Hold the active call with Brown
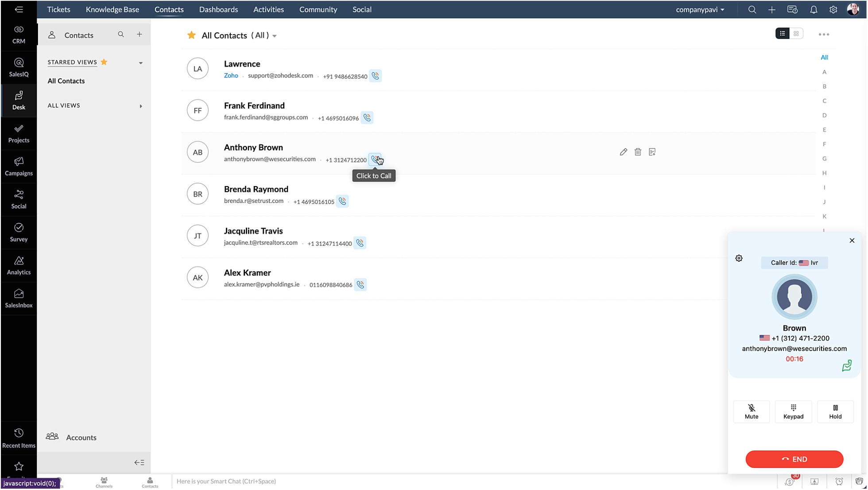The height and width of the screenshot is (490, 868). 835,411
